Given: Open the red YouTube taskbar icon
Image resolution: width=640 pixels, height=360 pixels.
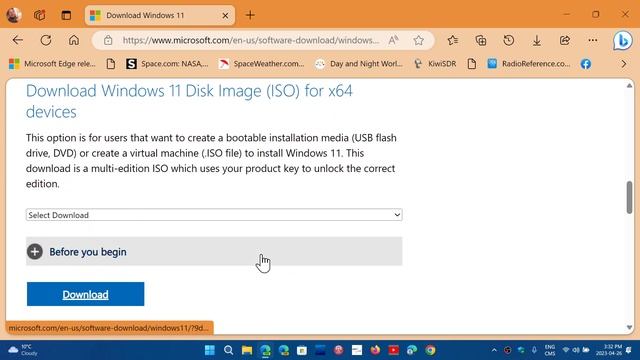Looking at the screenshot, I should coord(394,350).
